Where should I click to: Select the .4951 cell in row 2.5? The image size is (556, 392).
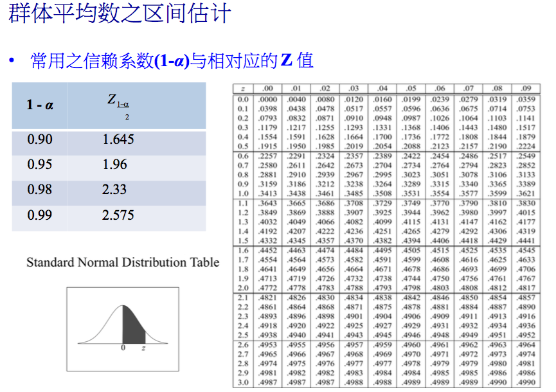tap(498, 335)
